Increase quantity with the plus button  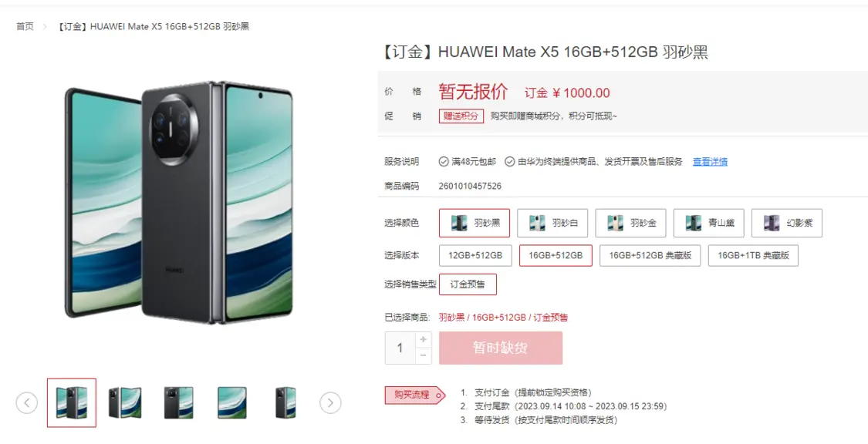click(424, 339)
